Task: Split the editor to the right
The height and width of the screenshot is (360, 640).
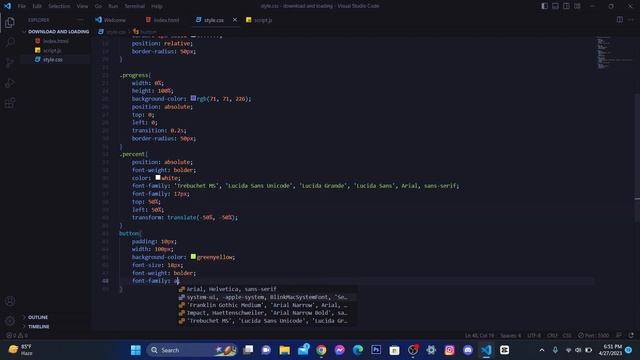Action: coord(620,20)
